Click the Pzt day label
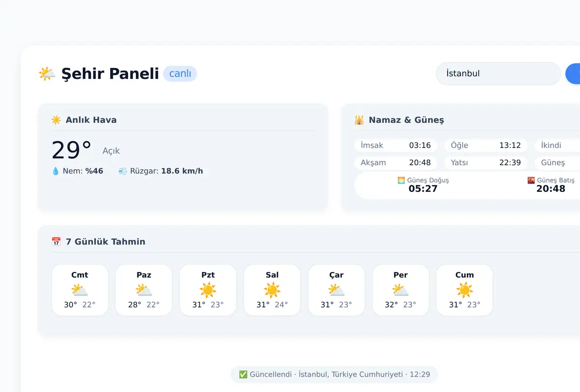580x392 pixels. (208, 275)
